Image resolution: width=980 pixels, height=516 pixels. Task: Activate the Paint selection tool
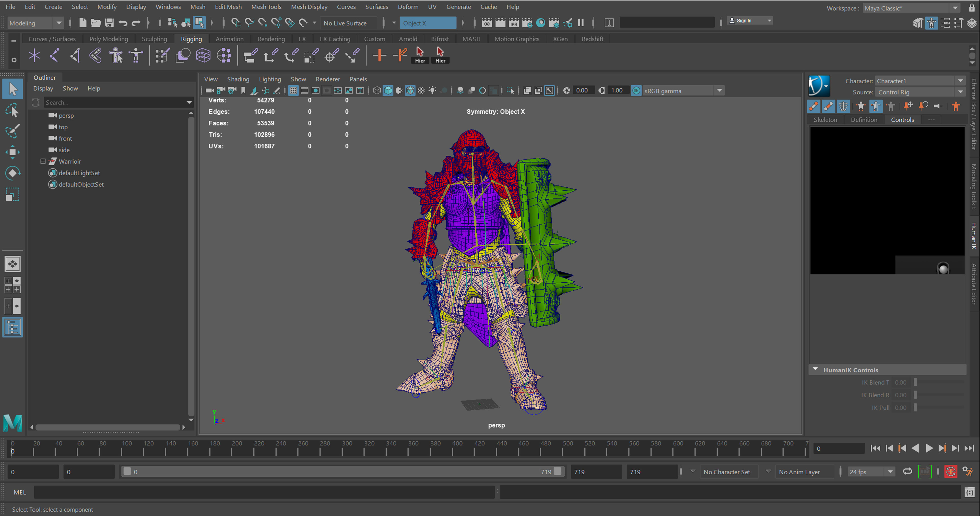[x=13, y=131]
